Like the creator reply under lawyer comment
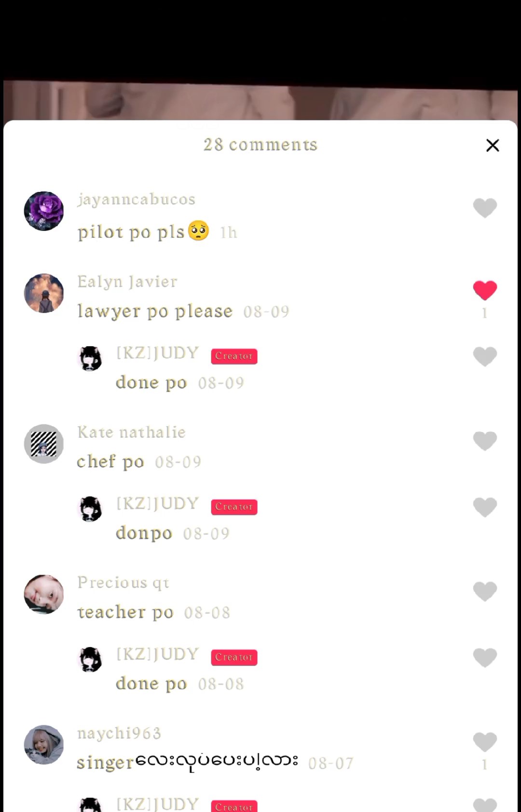The height and width of the screenshot is (812, 521). point(485,356)
